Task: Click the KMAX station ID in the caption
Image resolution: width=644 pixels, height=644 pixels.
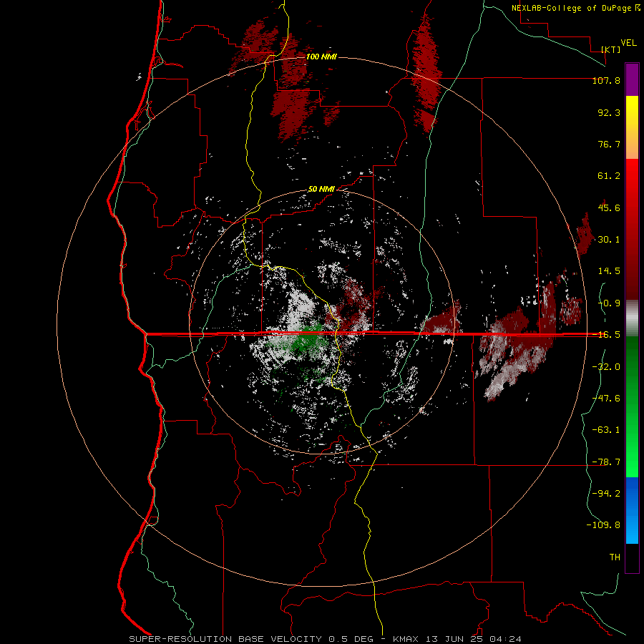Action: pos(405,639)
